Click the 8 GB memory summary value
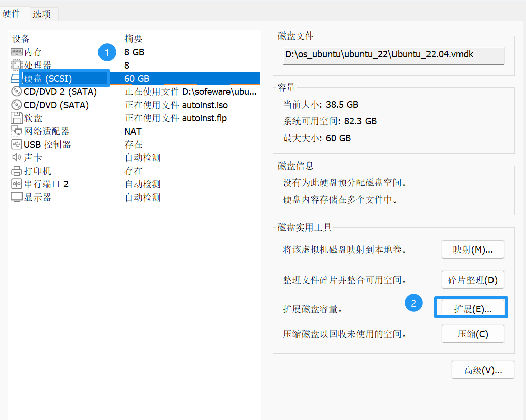The width and height of the screenshot is (526, 420). pos(134,52)
